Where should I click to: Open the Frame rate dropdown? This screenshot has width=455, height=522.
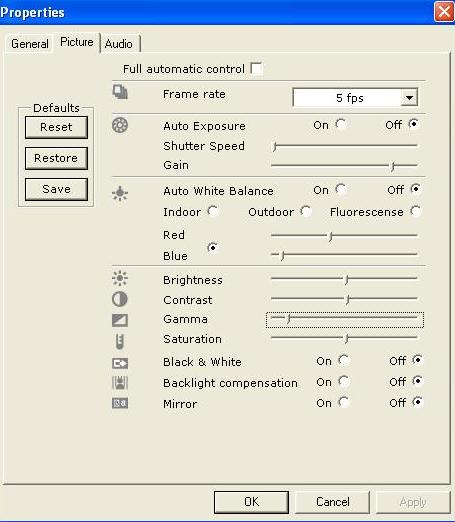pos(409,98)
